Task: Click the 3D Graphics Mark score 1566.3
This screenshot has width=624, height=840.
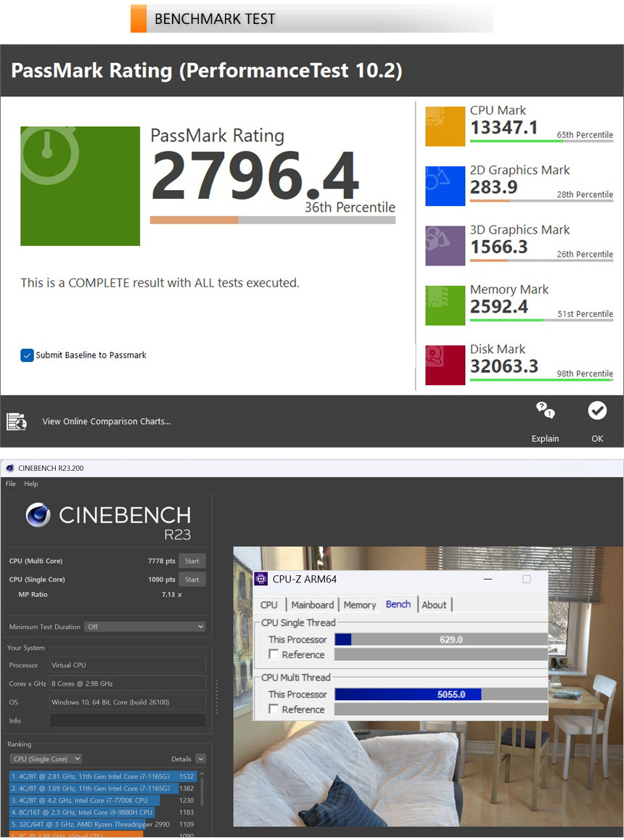Action: (x=499, y=247)
